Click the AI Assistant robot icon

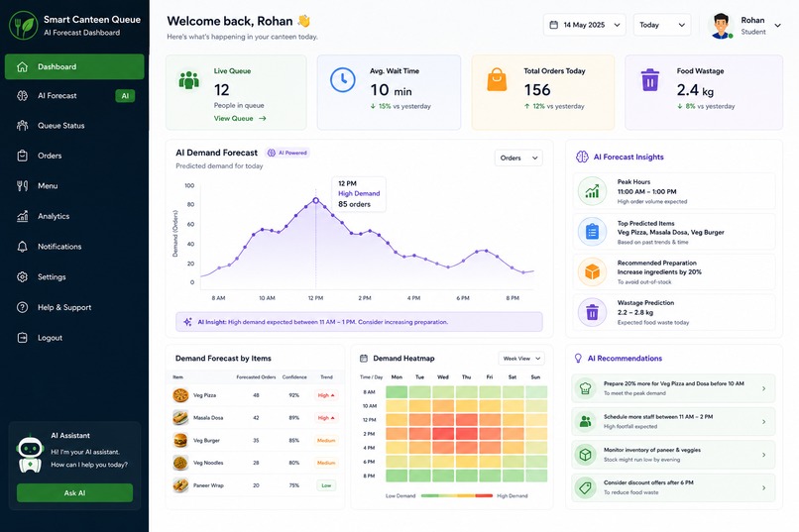click(x=30, y=453)
